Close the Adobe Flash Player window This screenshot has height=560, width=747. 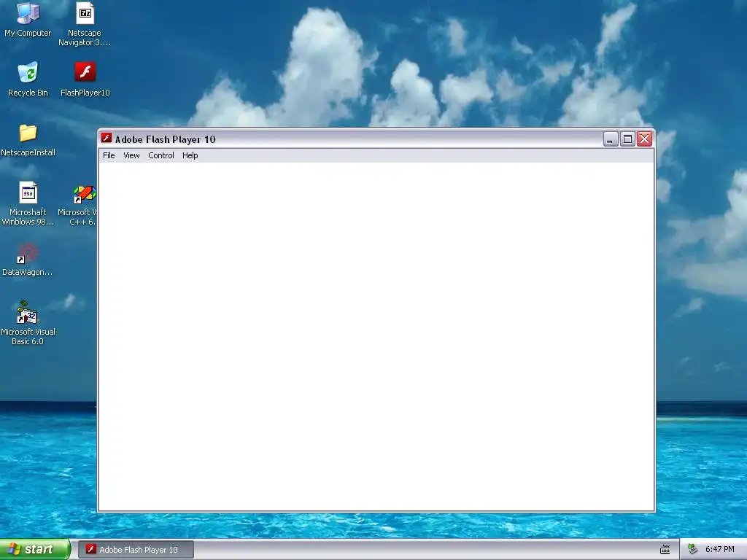(x=645, y=139)
